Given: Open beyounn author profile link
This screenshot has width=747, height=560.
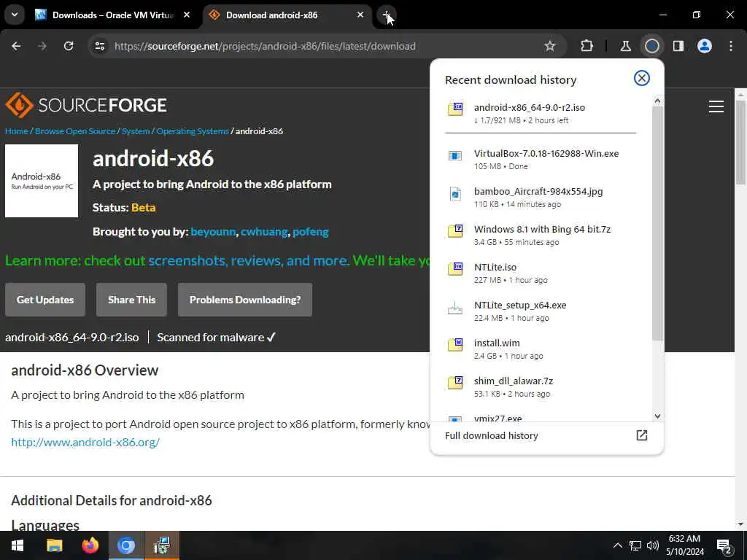Looking at the screenshot, I should [213, 232].
